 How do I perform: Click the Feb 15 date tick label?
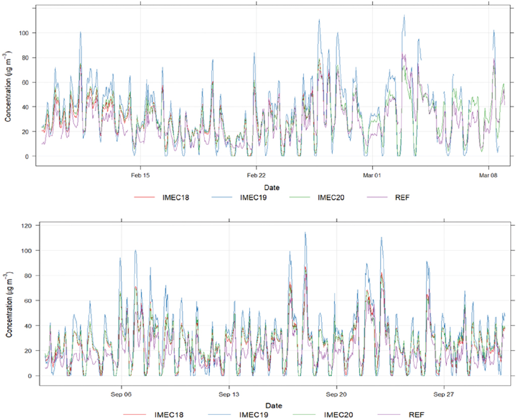click(x=140, y=175)
